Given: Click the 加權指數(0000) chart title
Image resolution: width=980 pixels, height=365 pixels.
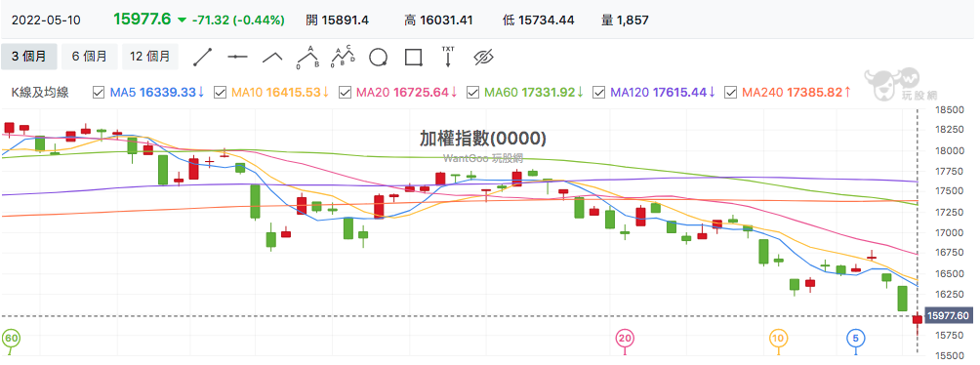Looking at the screenshot, I should pos(483,139).
